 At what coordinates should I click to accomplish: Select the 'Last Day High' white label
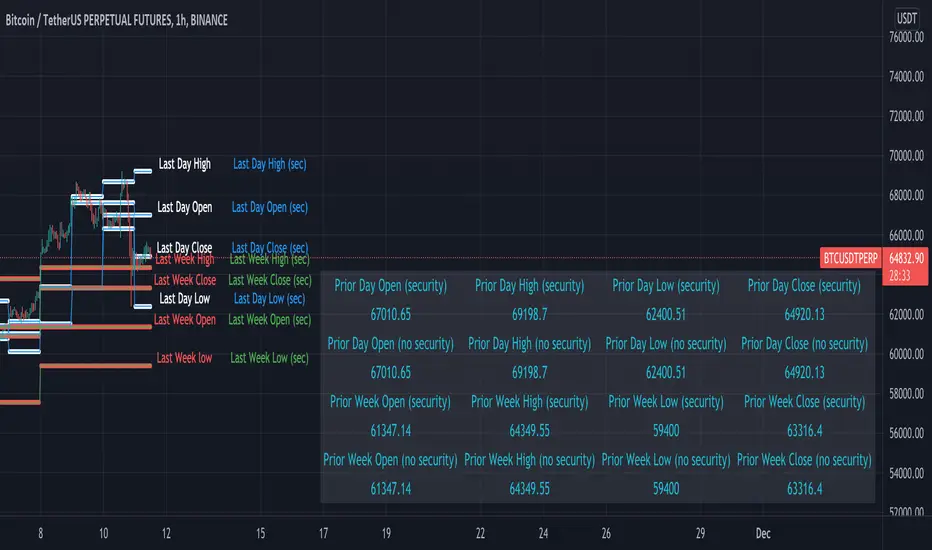pyautogui.click(x=185, y=163)
